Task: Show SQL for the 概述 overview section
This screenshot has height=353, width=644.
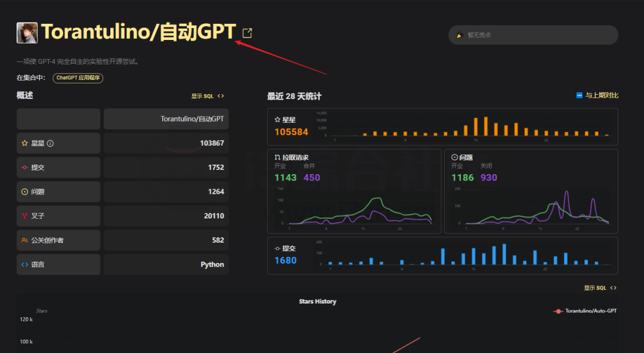Action: (203, 96)
